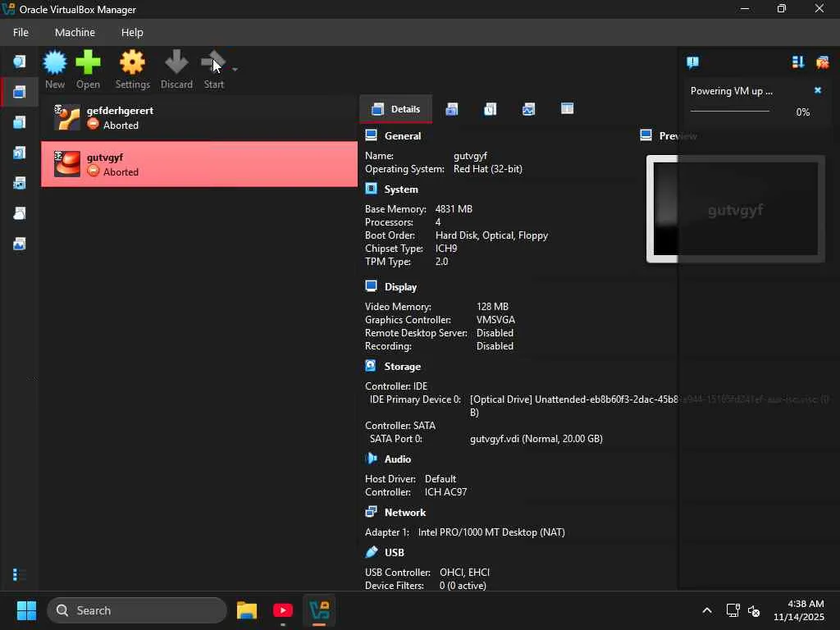Open USB settings via its header link
Viewport: 840px width, 630px height.
tap(395, 553)
